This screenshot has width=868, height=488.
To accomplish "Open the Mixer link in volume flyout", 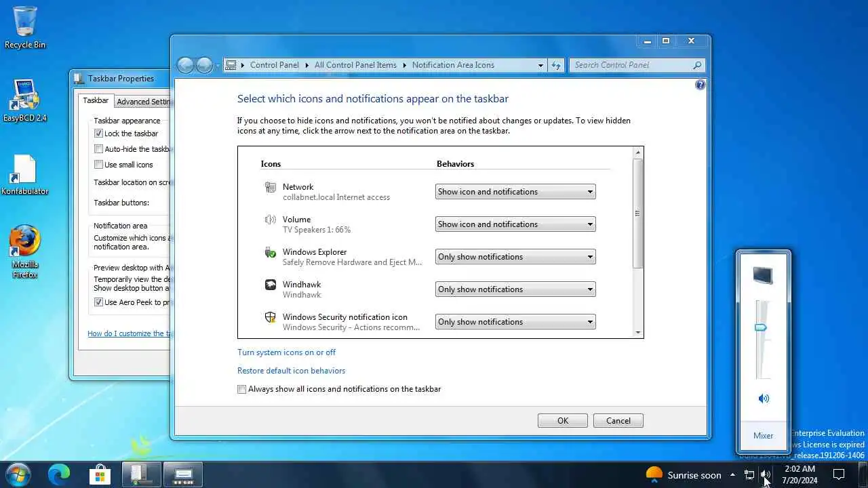I will coord(763,436).
